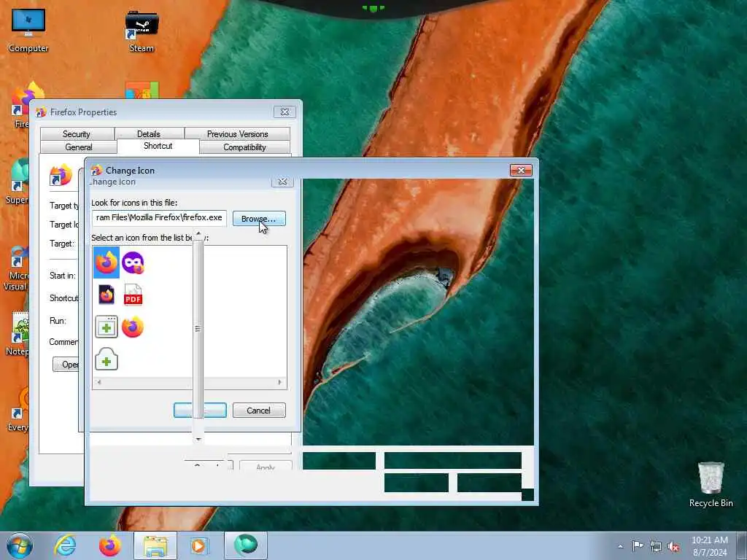The width and height of the screenshot is (747, 560).
Task: Launch Internet Explorer from taskbar
Action: coord(65,545)
